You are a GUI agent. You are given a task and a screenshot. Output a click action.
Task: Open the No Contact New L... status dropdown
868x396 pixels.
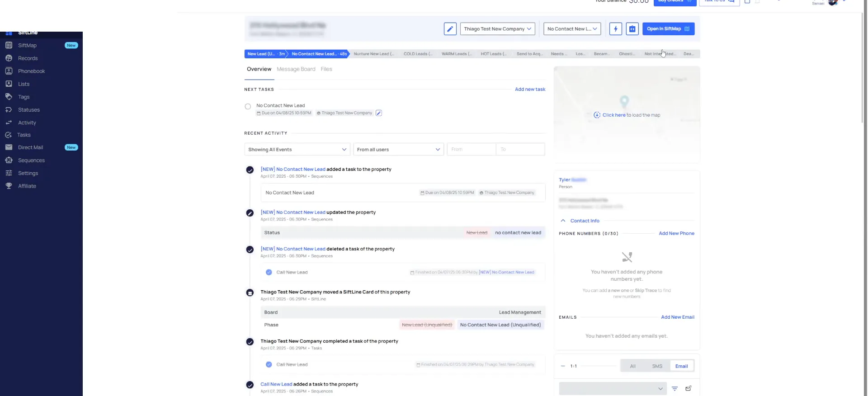click(x=572, y=29)
